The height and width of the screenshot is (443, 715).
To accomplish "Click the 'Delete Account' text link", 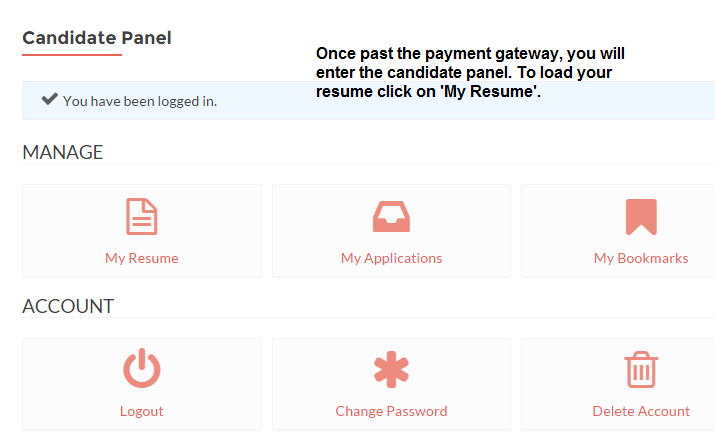I will [641, 412].
